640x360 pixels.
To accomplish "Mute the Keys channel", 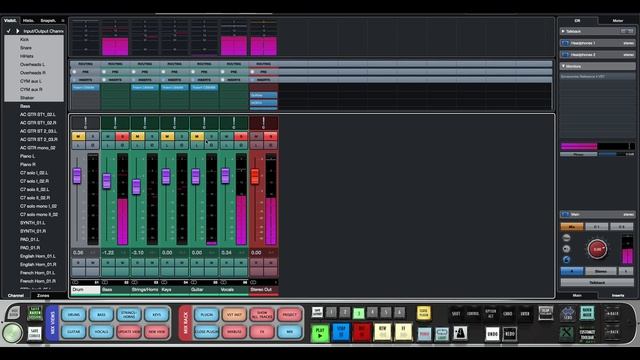I will click(x=167, y=136).
